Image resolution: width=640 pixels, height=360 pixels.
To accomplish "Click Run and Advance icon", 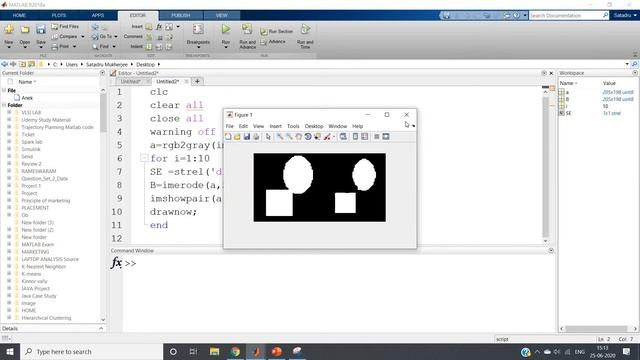I will click(x=247, y=29).
